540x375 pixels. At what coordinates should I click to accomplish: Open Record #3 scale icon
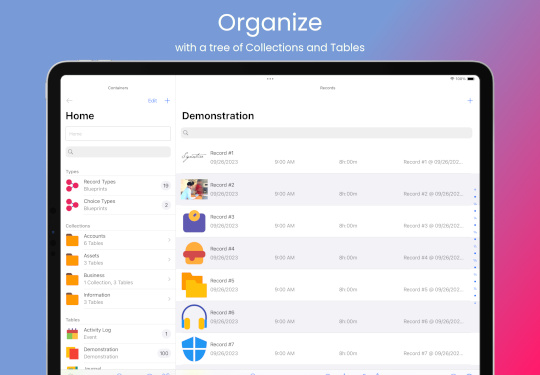(x=194, y=221)
